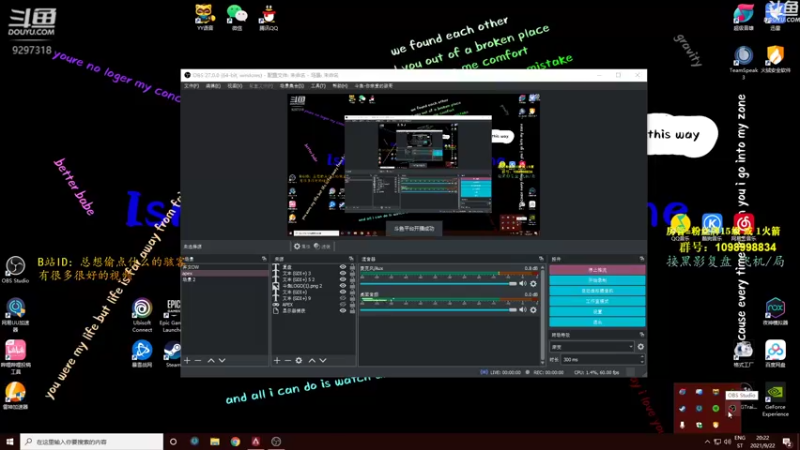Pop out the sources dock panel

click(351, 259)
